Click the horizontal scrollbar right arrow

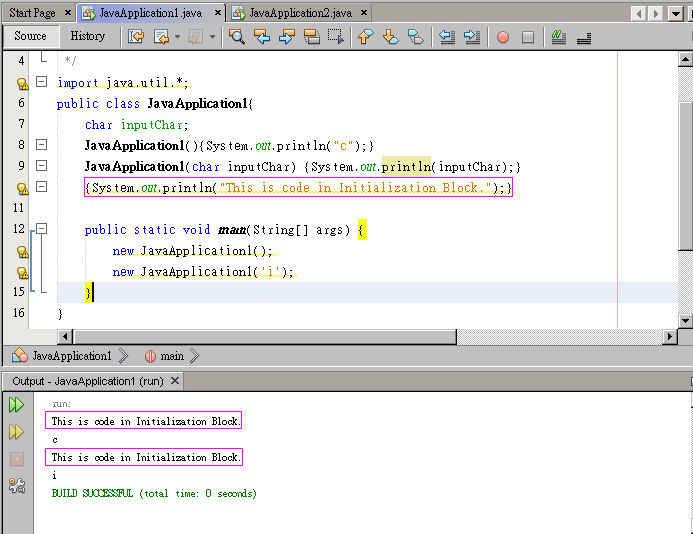670,336
